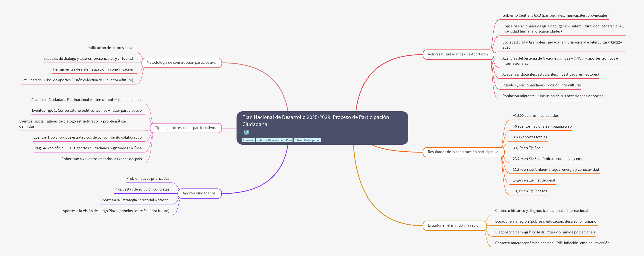Select the National Development Plan tag
The height and width of the screenshot is (256, 644).
point(274,140)
